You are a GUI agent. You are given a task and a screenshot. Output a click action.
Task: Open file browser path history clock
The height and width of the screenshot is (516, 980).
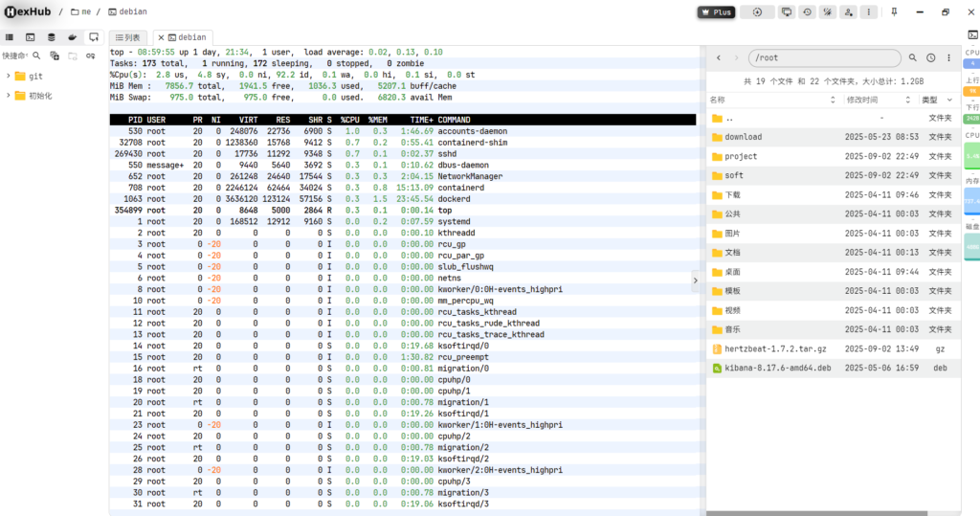pyautogui.click(x=930, y=57)
